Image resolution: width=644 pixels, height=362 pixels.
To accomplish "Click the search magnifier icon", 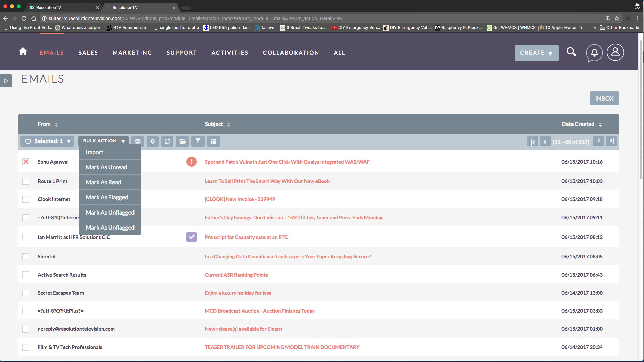I will pyautogui.click(x=571, y=52).
